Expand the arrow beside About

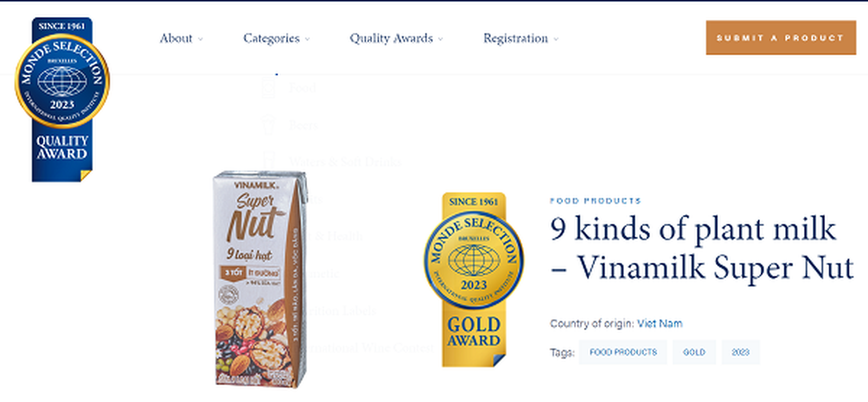200,39
